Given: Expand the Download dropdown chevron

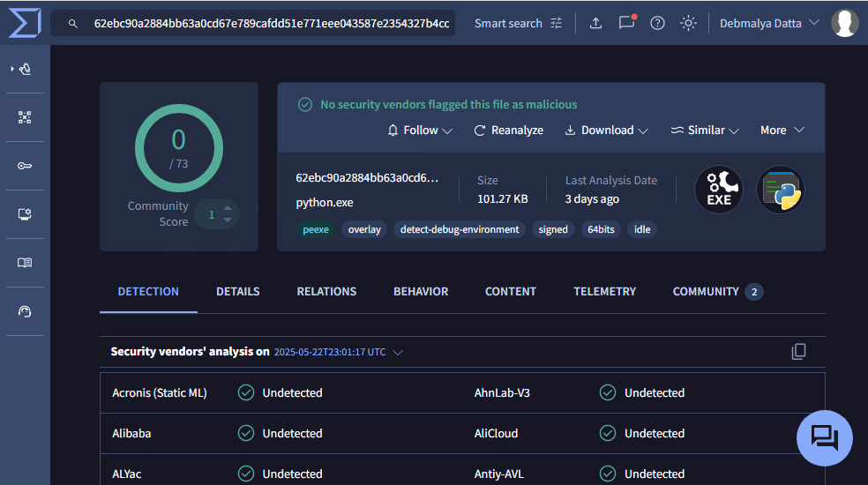Looking at the screenshot, I should (643, 131).
